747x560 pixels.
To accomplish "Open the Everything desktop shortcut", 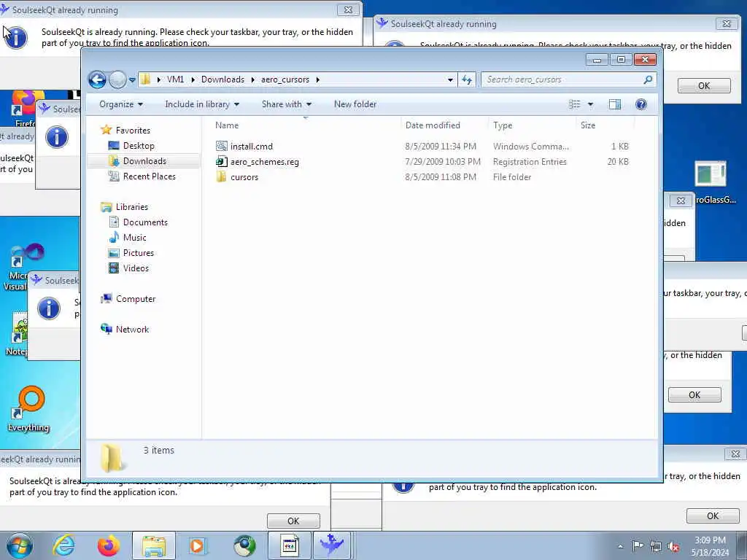I will (28, 409).
